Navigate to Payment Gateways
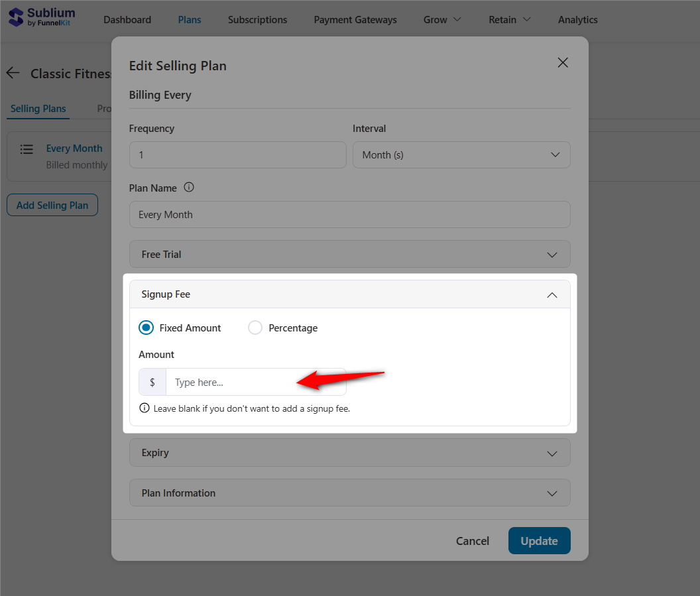Screen dimensions: 700x596 tap(355, 20)
